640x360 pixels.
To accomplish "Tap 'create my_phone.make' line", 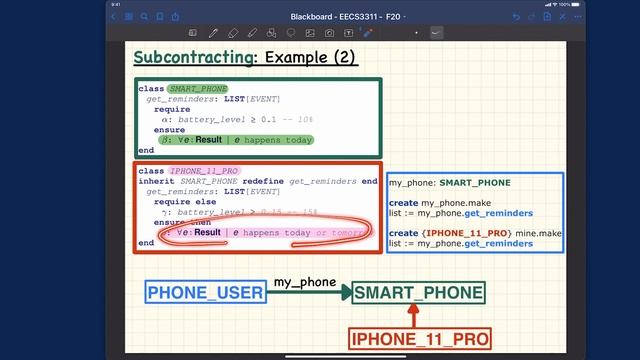I will 440,203.
